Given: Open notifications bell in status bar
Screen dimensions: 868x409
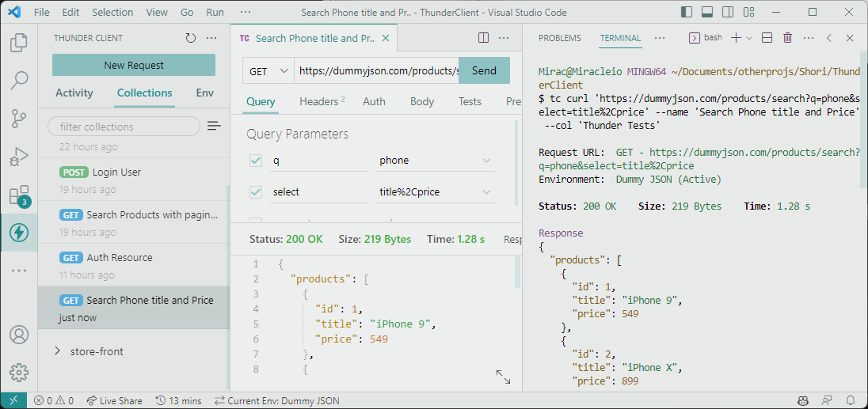Looking at the screenshot, I should [x=851, y=401].
